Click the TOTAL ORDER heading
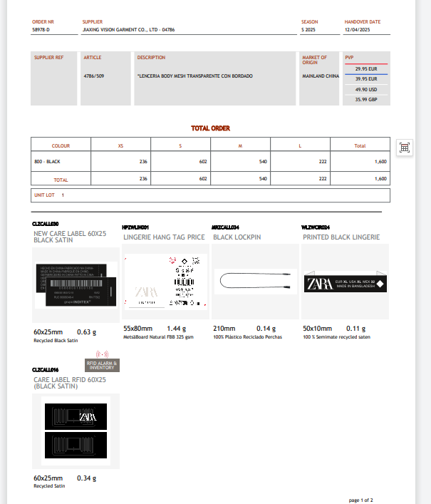The width and height of the screenshot is (431, 504). (210, 128)
